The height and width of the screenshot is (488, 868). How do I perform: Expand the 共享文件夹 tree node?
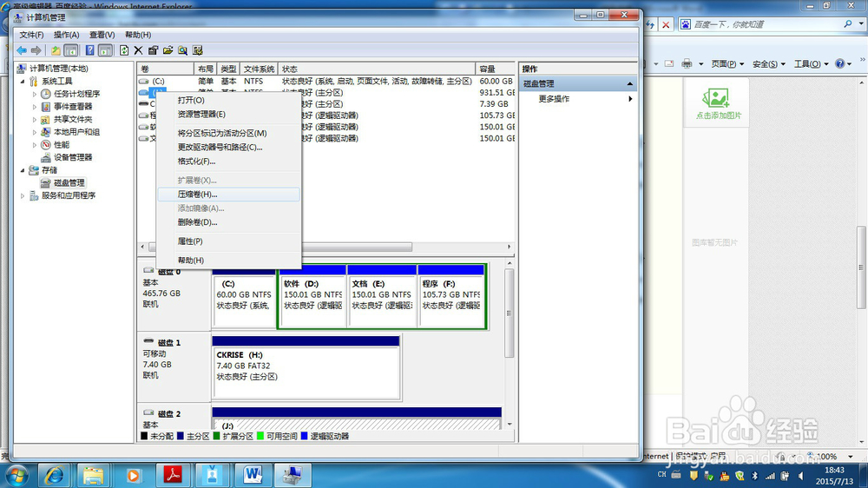[34, 120]
